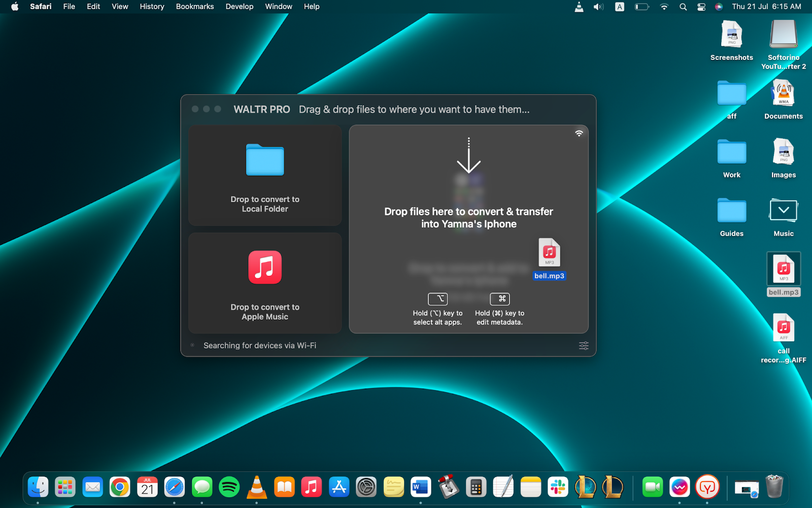Click the Option key icon in WALTR PRO

tap(437, 299)
